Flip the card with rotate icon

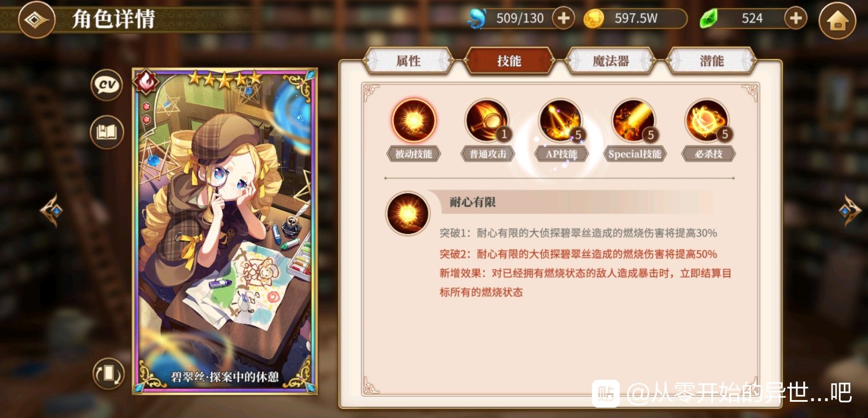[x=109, y=373]
